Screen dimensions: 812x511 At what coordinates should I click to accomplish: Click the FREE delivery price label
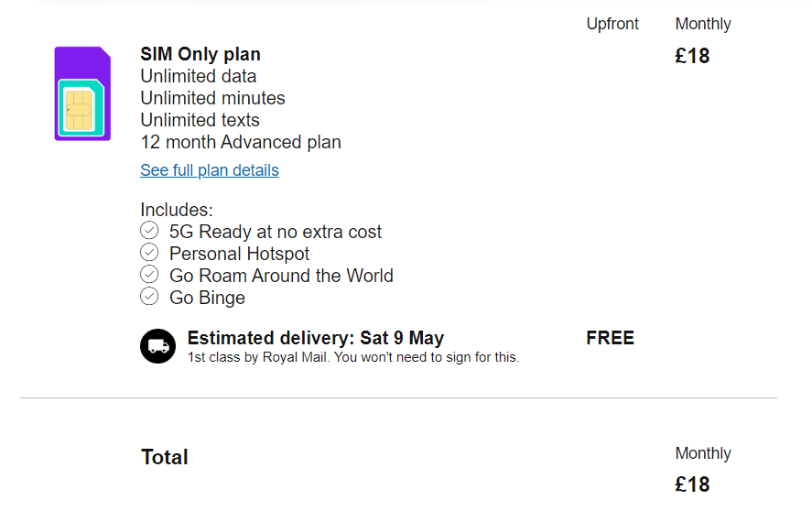tap(610, 338)
